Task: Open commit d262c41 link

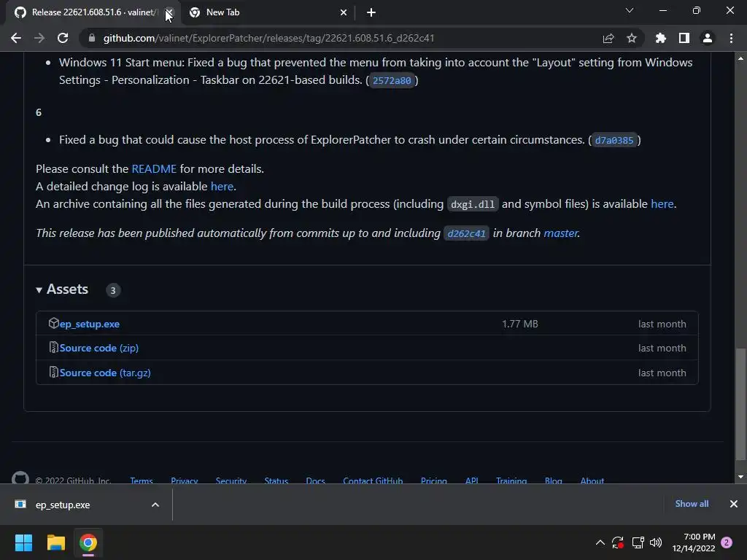Action: click(x=466, y=234)
